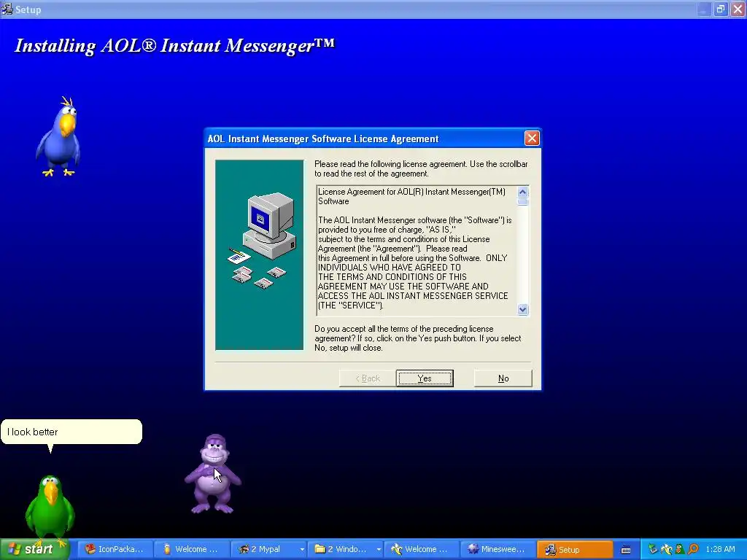Click the on-screen keyboard taskbar icon
Image resolution: width=747 pixels, height=560 pixels.
(626, 550)
